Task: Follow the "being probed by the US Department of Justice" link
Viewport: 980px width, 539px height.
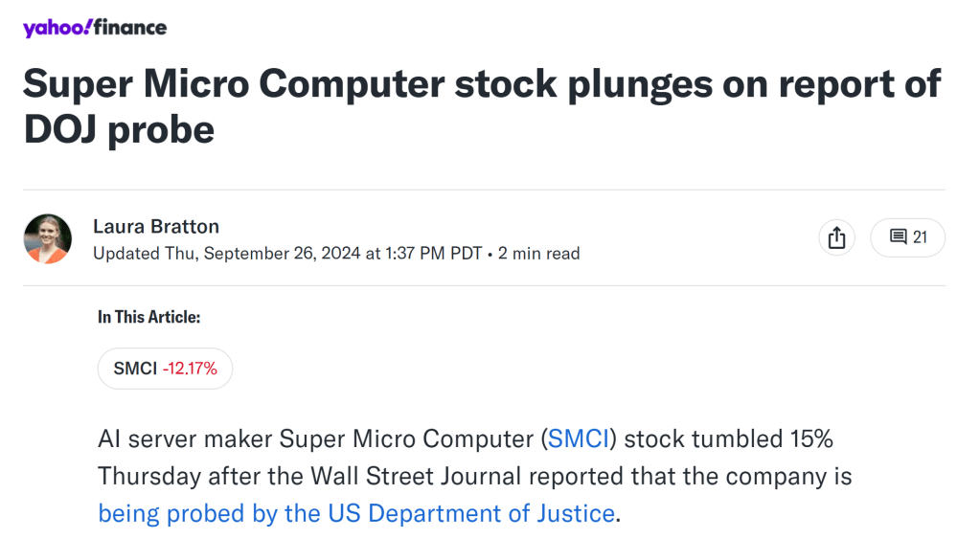Action: point(356,513)
